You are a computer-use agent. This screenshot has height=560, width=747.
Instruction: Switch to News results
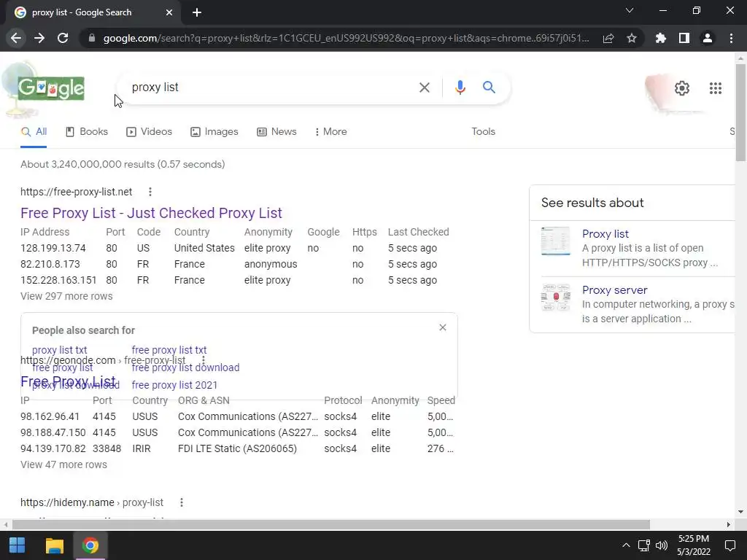tap(276, 132)
